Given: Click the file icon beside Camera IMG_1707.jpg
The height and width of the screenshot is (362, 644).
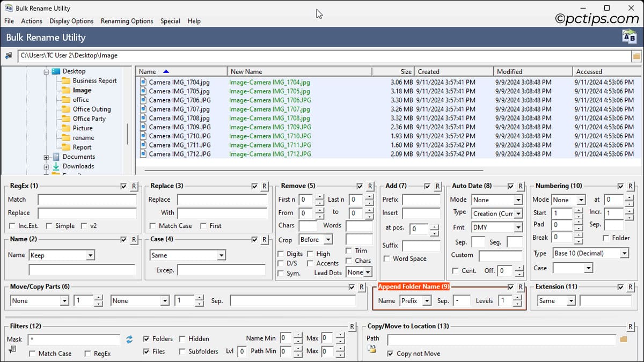Looking at the screenshot, I should point(143,109).
